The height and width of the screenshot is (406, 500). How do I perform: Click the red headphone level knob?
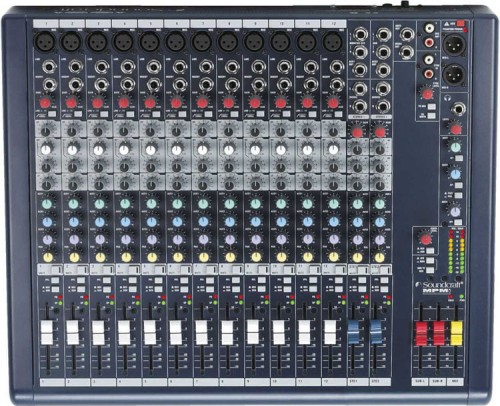456,128
